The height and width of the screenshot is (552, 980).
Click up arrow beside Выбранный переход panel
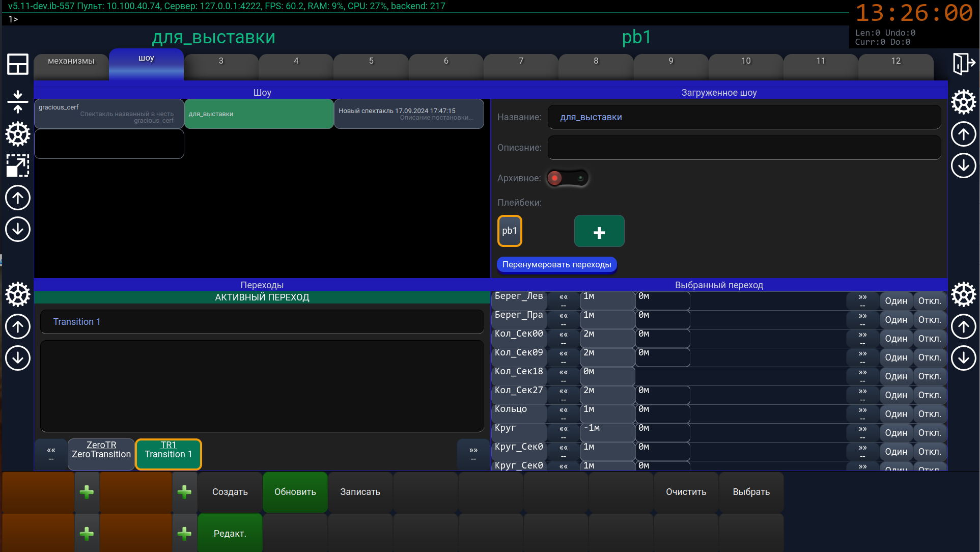pos(963,326)
